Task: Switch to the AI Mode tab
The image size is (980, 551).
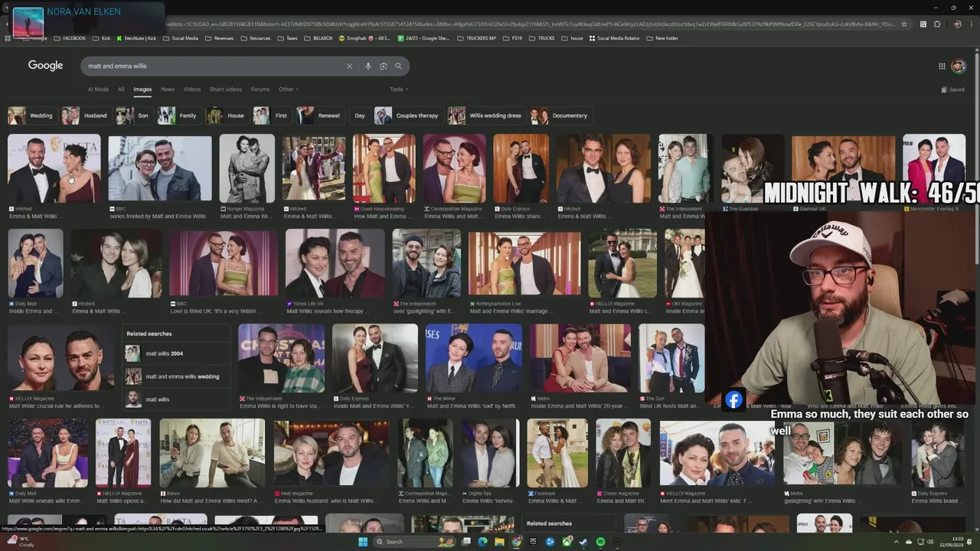Action: click(98, 90)
